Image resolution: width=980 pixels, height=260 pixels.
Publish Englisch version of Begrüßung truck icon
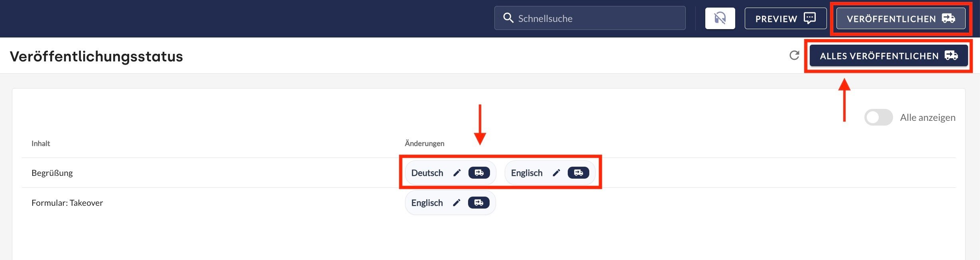click(x=578, y=173)
